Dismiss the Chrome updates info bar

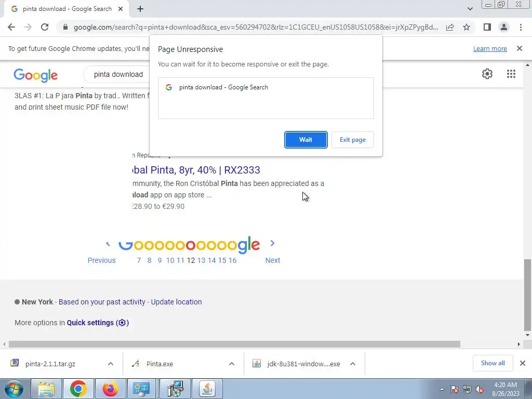[x=520, y=48]
